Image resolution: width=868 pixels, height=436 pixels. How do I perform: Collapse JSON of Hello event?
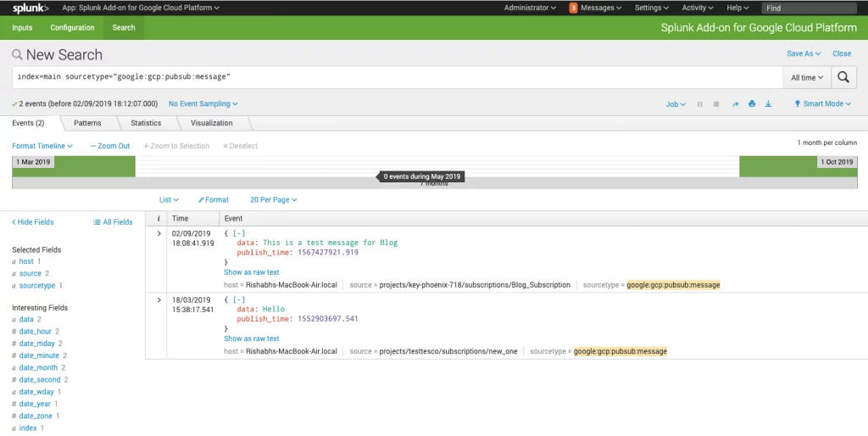click(238, 300)
